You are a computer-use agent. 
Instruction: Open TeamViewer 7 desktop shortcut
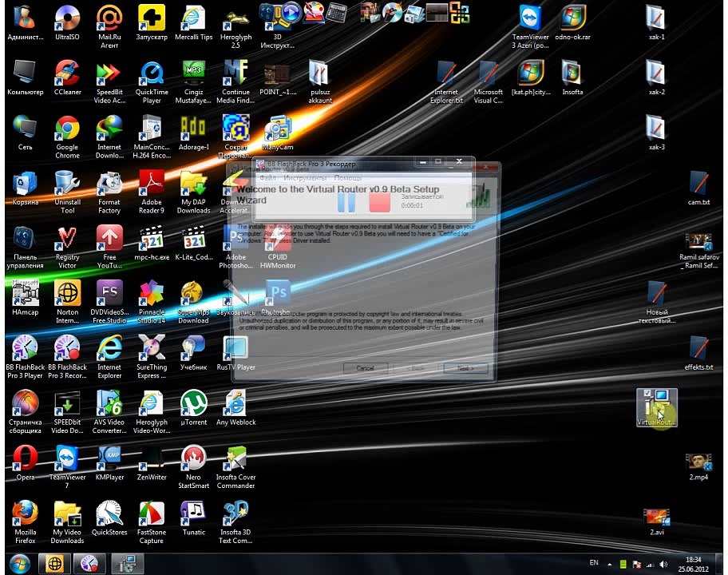(67, 466)
